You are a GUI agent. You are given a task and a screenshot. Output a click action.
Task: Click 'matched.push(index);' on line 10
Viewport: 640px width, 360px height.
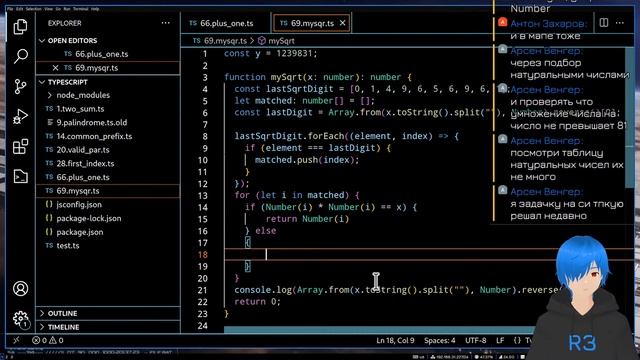tap(307, 160)
